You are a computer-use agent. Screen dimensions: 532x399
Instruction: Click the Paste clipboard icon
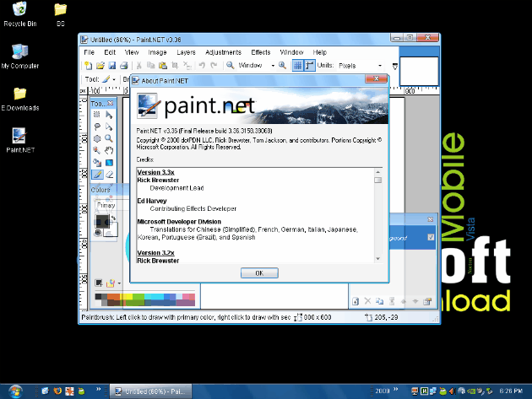tap(163, 66)
